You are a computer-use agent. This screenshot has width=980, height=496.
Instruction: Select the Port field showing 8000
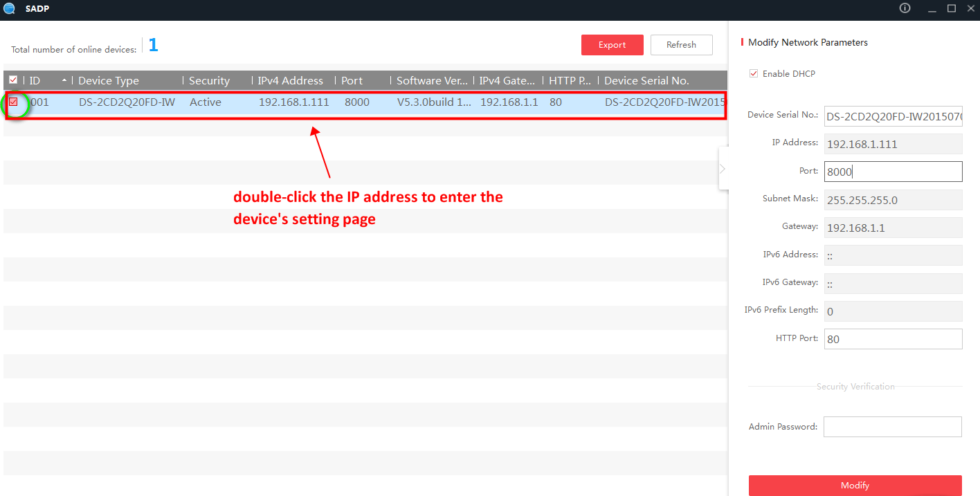coord(893,171)
